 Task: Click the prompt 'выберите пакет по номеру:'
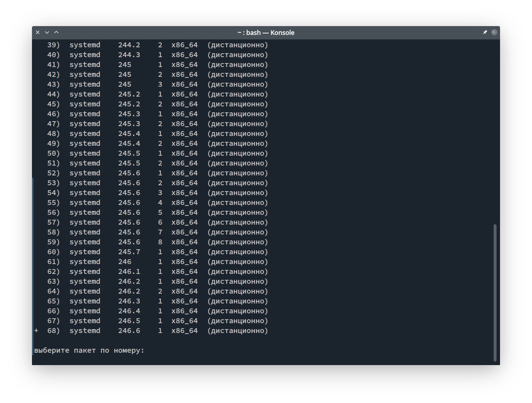click(x=89, y=350)
